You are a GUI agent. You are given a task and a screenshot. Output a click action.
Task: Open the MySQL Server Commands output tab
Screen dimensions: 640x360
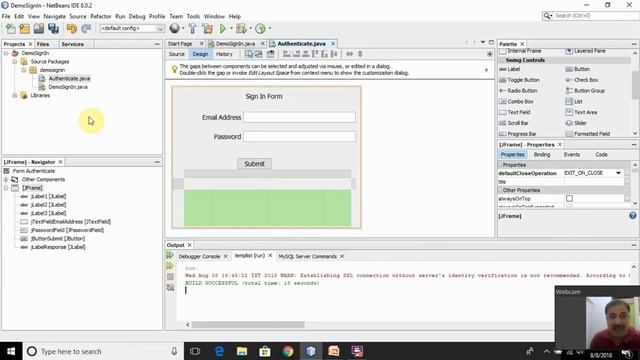click(x=307, y=256)
